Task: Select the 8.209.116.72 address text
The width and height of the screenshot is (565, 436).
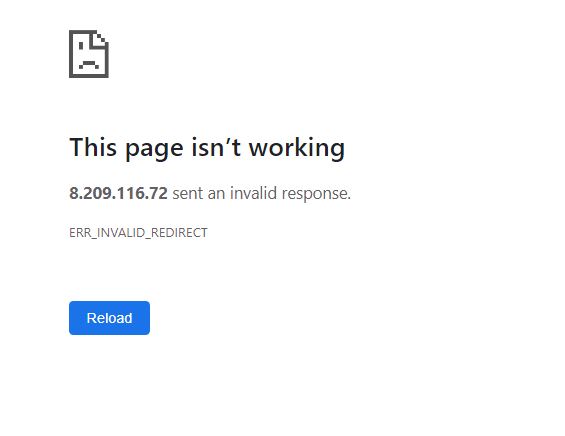Action: coord(118,193)
